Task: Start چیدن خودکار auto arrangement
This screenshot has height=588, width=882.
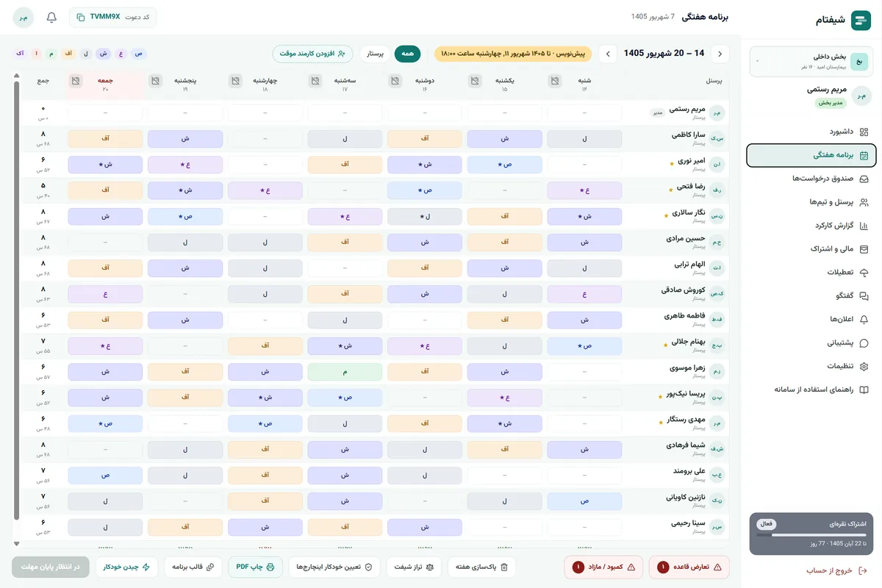Action: pyautogui.click(x=126, y=567)
